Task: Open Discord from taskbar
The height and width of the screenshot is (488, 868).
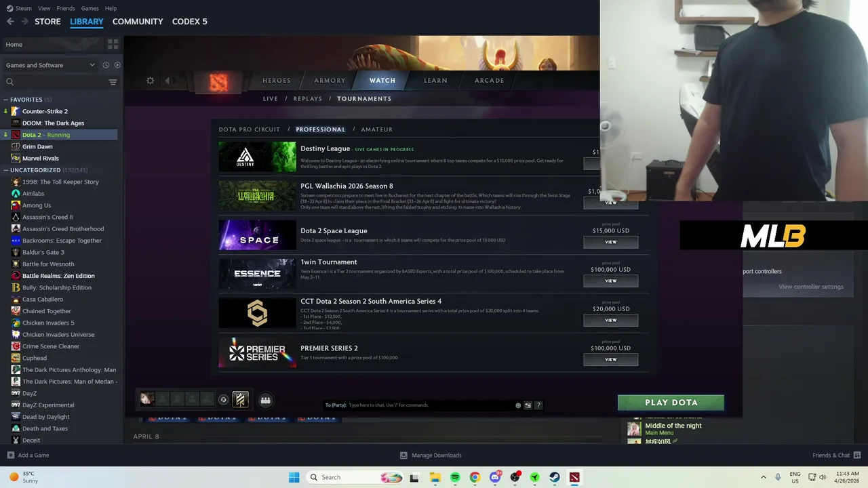Action: coord(495,477)
